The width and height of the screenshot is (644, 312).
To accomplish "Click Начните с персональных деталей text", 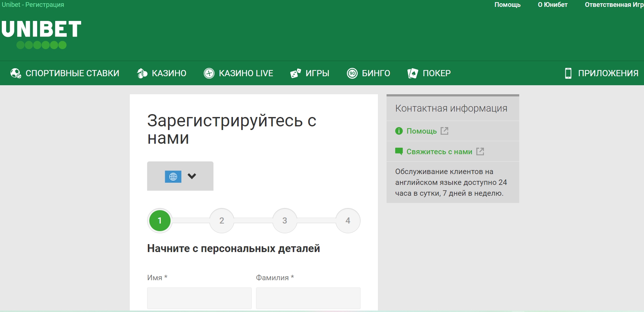I will [x=234, y=248].
